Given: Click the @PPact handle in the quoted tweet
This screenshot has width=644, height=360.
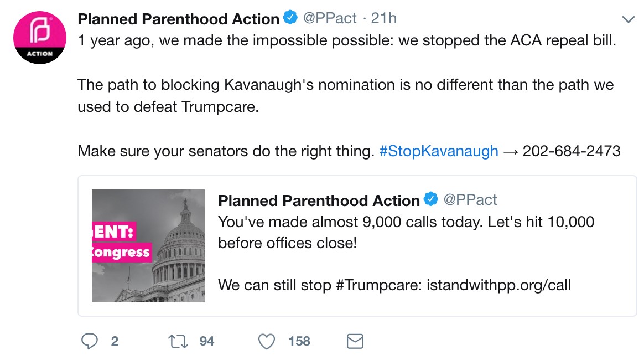Looking at the screenshot, I should pyautogui.click(x=470, y=200).
